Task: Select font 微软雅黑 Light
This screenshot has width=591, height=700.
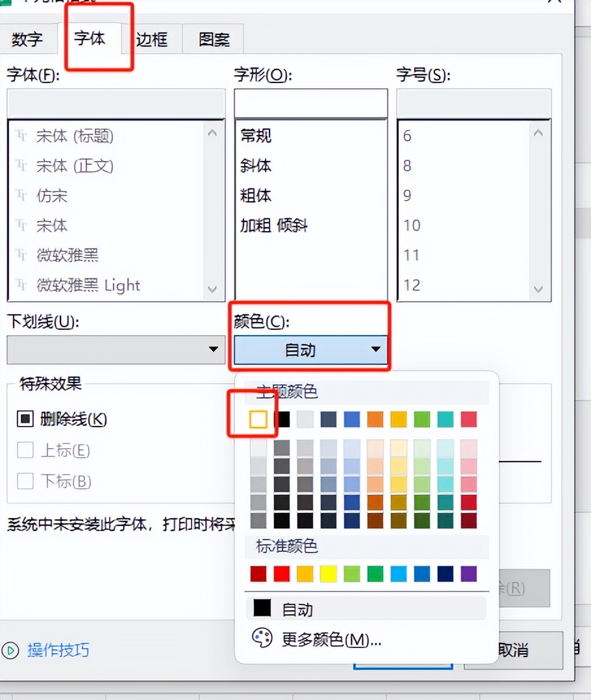Action: pos(88,285)
